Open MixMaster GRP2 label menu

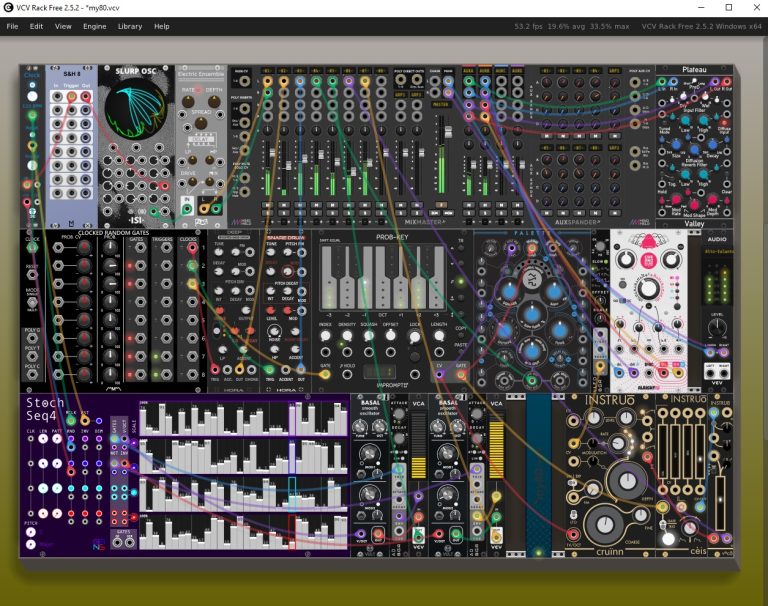(x=417, y=95)
